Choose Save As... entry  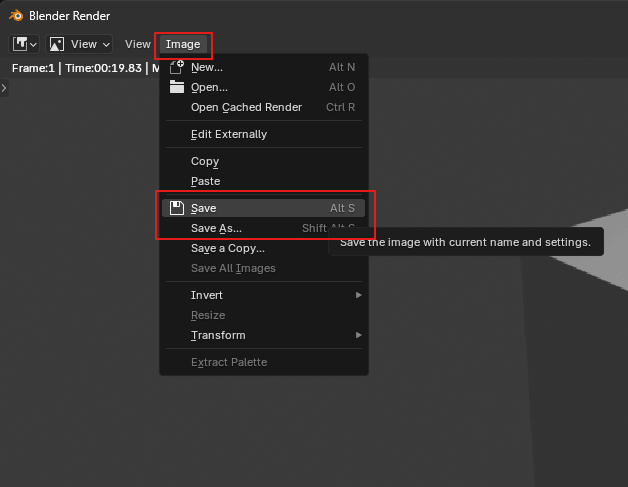(264, 228)
